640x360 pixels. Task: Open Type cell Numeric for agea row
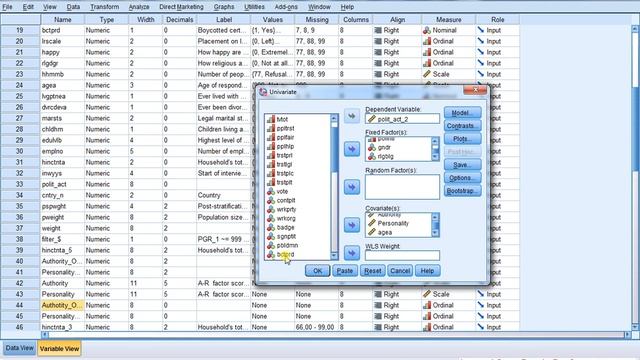106,85
